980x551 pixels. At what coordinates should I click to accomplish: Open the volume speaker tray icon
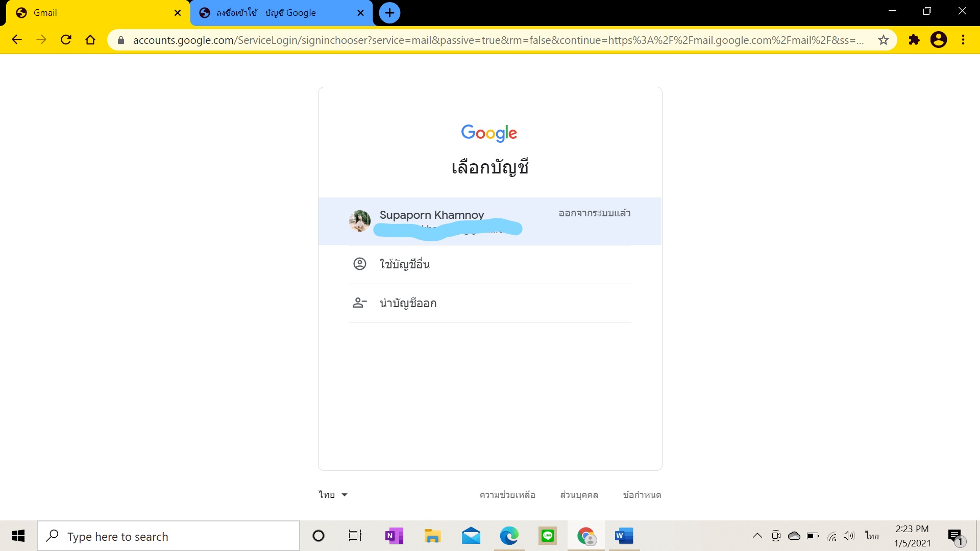pyautogui.click(x=849, y=536)
